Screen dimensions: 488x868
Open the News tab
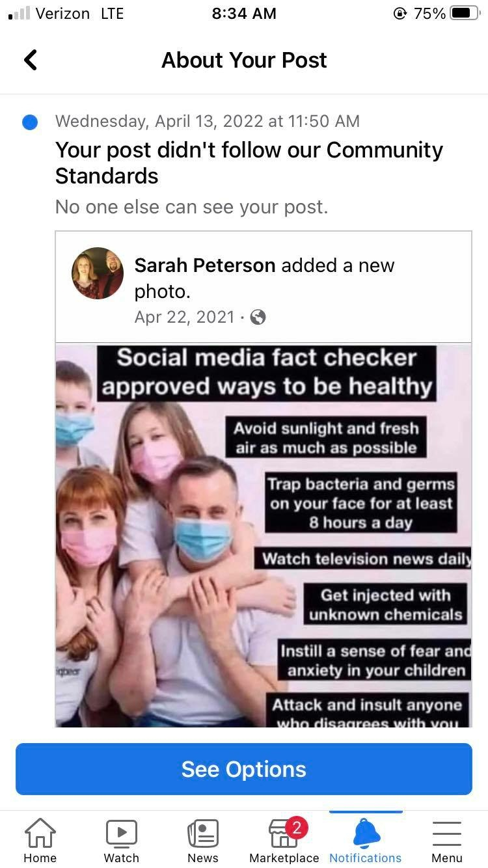point(202,841)
